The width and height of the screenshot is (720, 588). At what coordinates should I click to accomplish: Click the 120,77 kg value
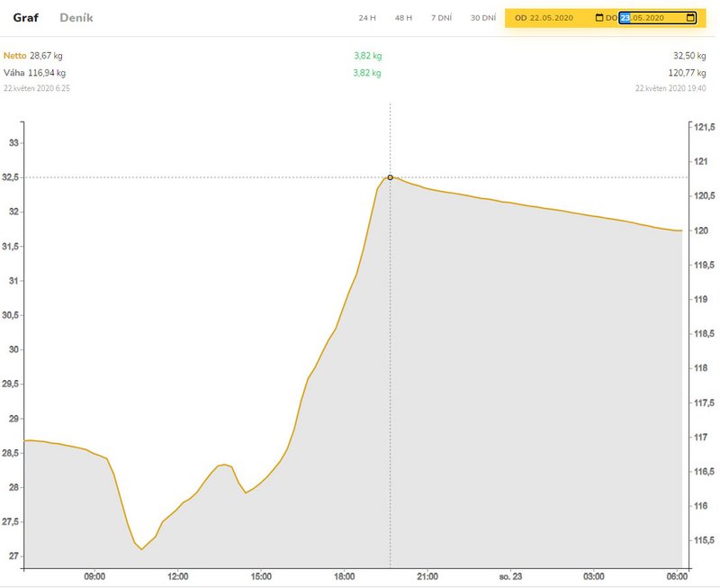click(x=688, y=73)
